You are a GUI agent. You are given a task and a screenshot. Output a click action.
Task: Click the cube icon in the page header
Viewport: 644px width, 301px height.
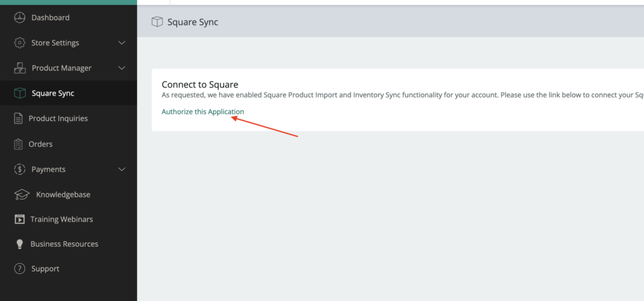[157, 22]
